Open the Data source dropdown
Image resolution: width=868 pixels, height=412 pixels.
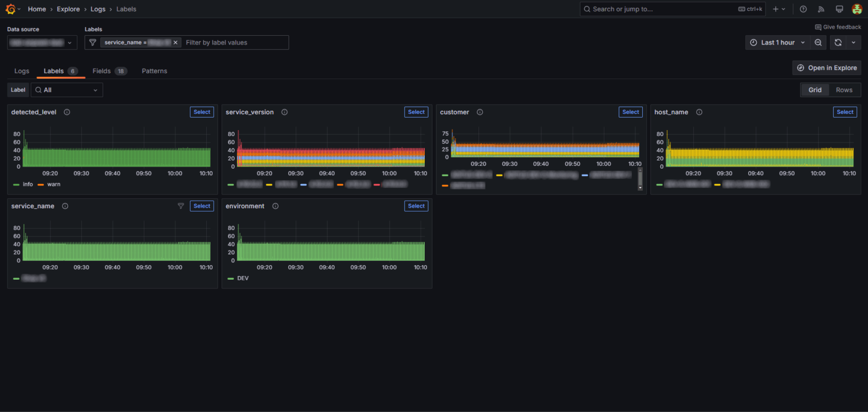(42, 42)
